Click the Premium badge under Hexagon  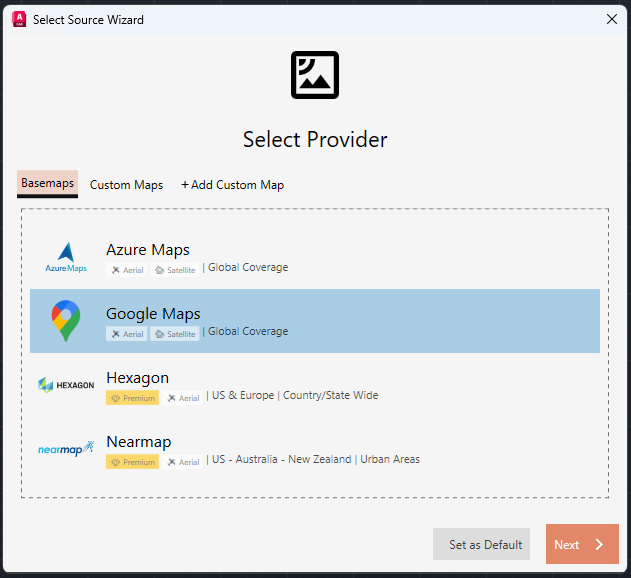132,398
